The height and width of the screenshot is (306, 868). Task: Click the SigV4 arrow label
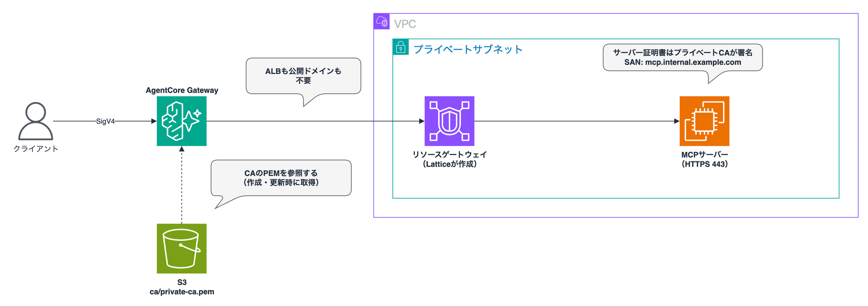tap(105, 121)
